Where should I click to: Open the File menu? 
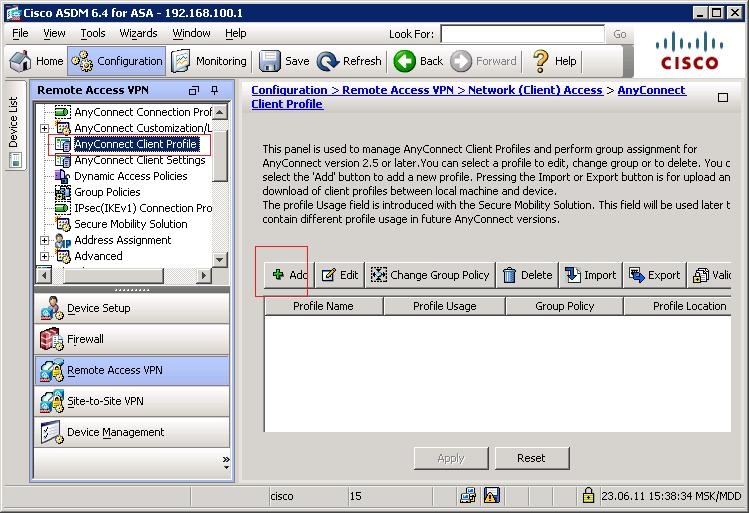pos(20,33)
